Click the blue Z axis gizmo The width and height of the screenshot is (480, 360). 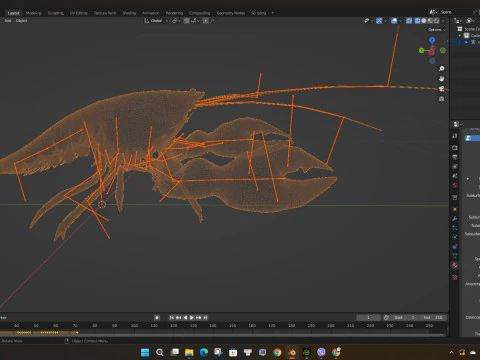pos(432,40)
